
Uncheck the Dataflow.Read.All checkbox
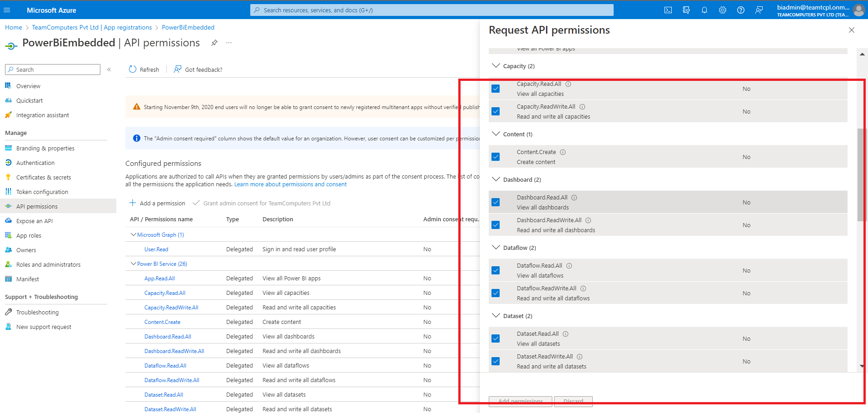point(496,270)
